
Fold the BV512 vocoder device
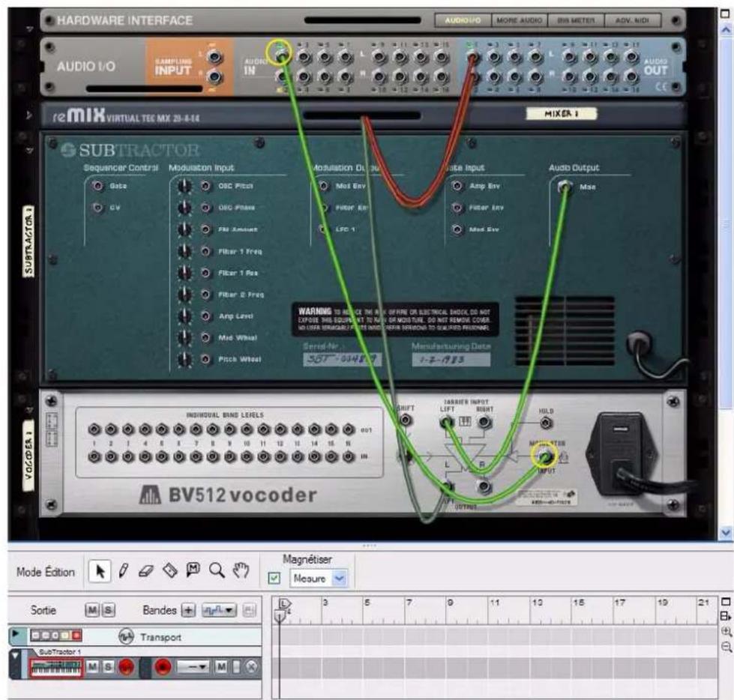[29, 411]
